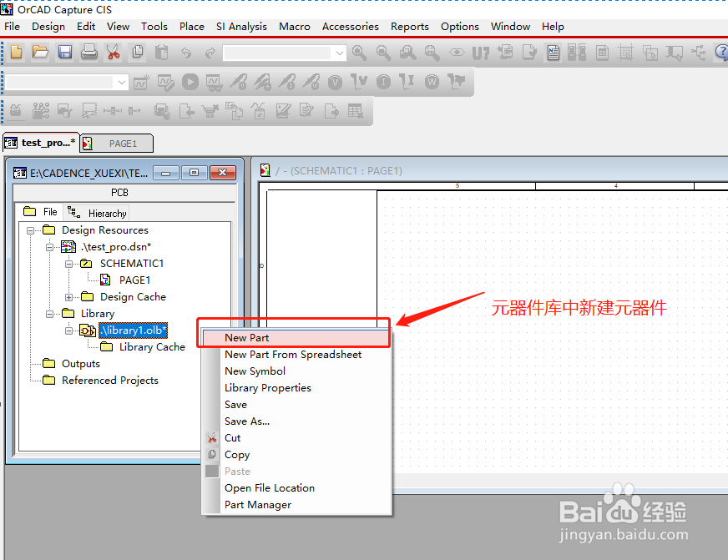Collapse the Library folder node

[x=50, y=314]
